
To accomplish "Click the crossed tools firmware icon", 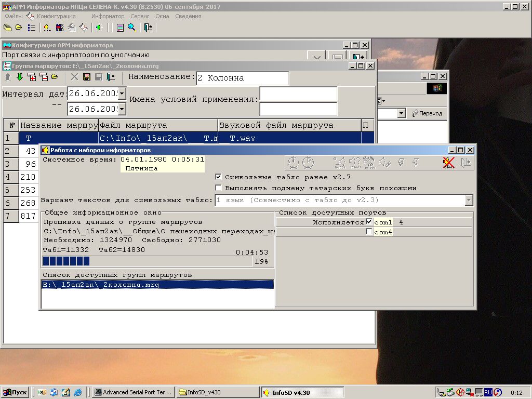I will click(x=369, y=163).
